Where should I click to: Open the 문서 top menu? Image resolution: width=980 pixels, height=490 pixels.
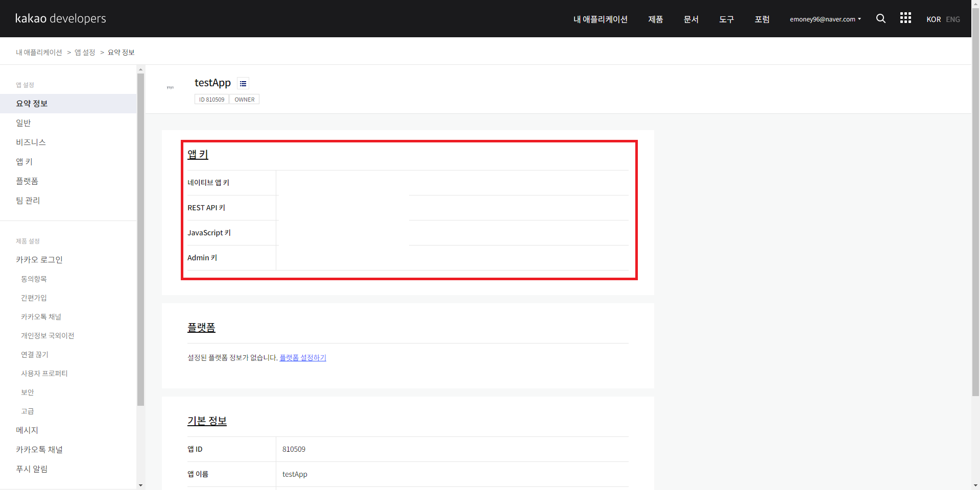691,19
